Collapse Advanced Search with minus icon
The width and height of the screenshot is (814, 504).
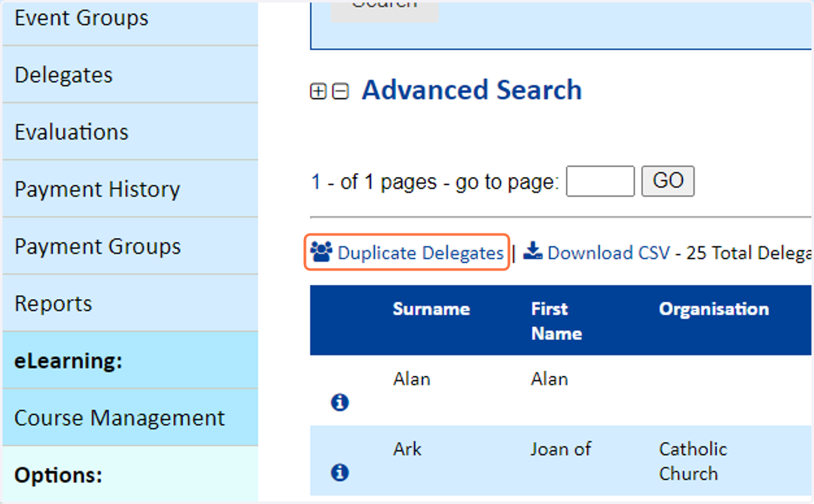click(341, 92)
